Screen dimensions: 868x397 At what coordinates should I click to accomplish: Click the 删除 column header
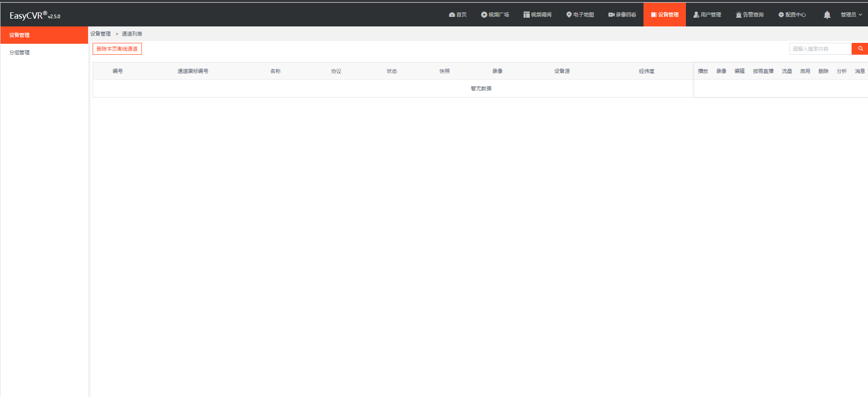823,71
